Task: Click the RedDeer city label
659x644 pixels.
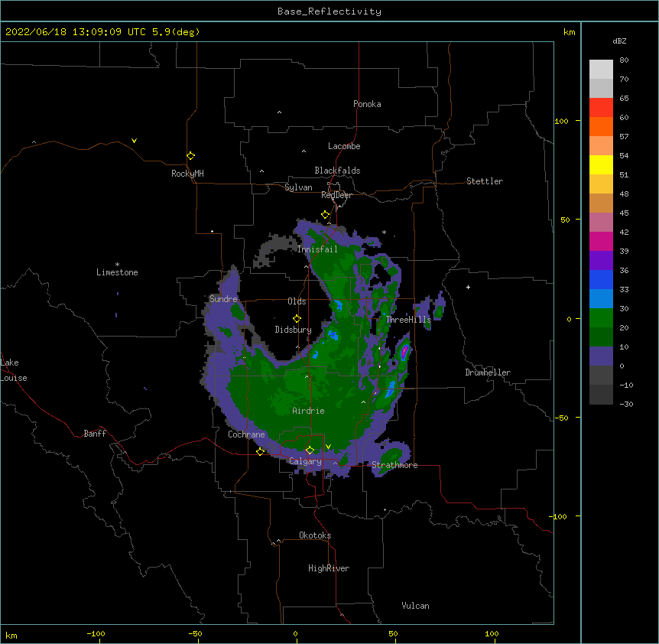Action: click(336, 195)
